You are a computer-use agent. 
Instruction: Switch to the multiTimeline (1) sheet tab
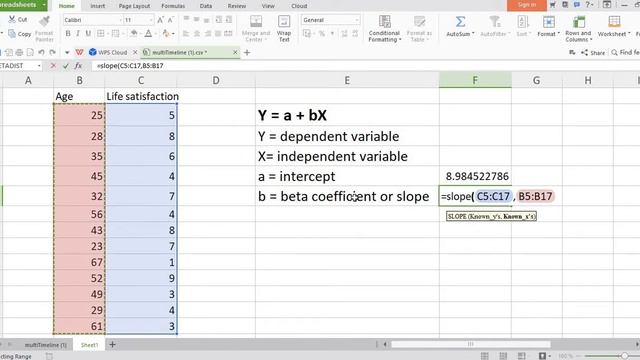click(x=45, y=345)
